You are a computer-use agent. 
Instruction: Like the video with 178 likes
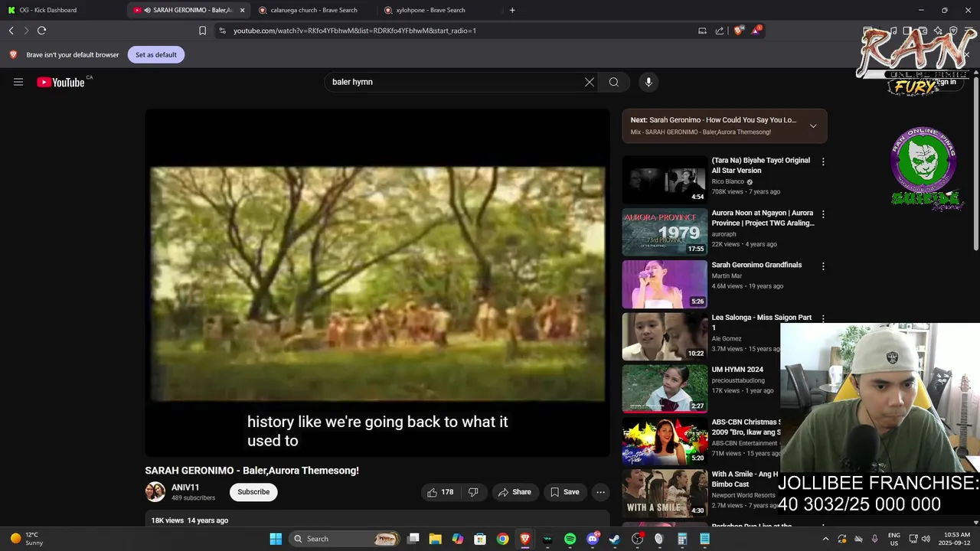pyautogui.click(x=440, y=492)
